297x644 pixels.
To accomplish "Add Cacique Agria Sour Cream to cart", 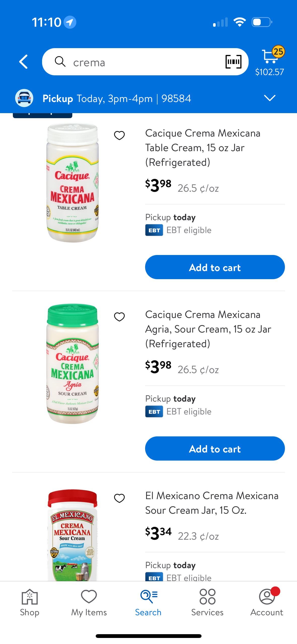I will tap(215, 448).
